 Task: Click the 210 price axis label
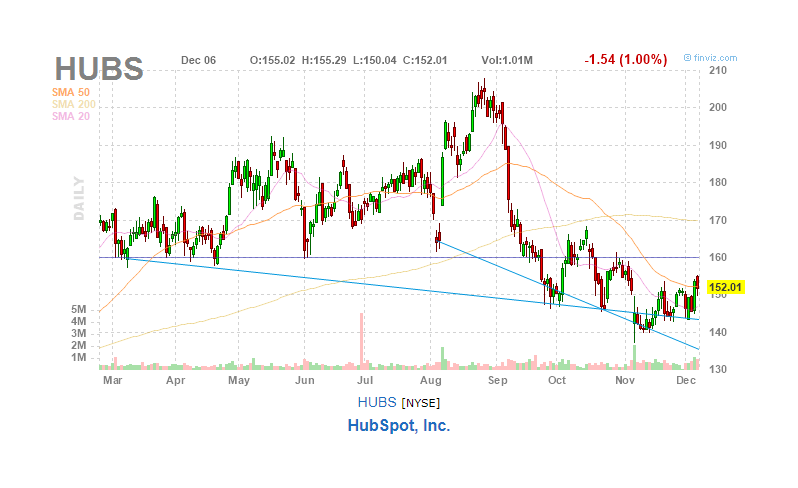(x=718, y=71)
